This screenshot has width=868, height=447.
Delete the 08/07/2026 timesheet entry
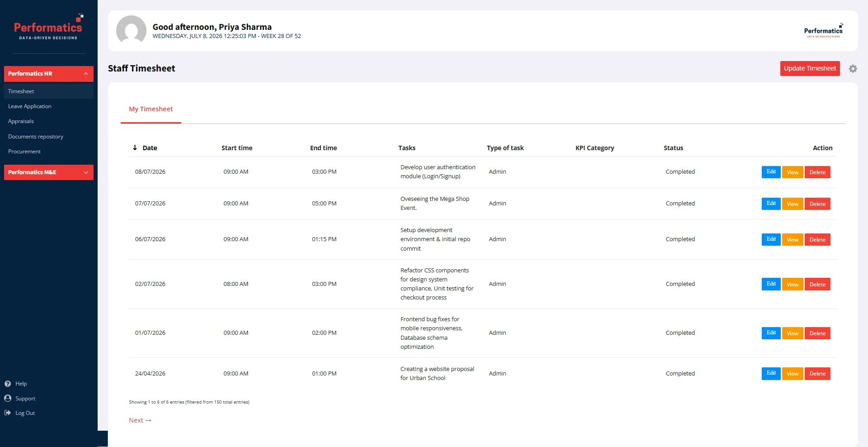pyautogui.click(x=817, y=172)
